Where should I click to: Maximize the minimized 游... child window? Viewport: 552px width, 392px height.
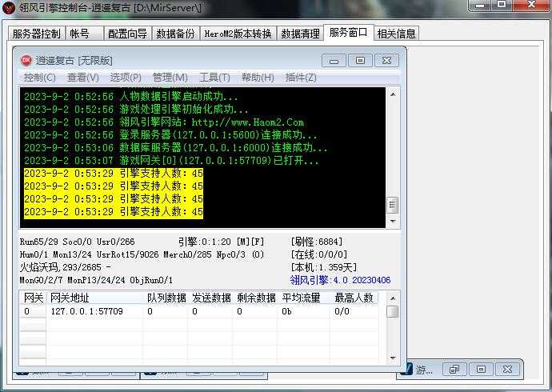tap(480, 370)
